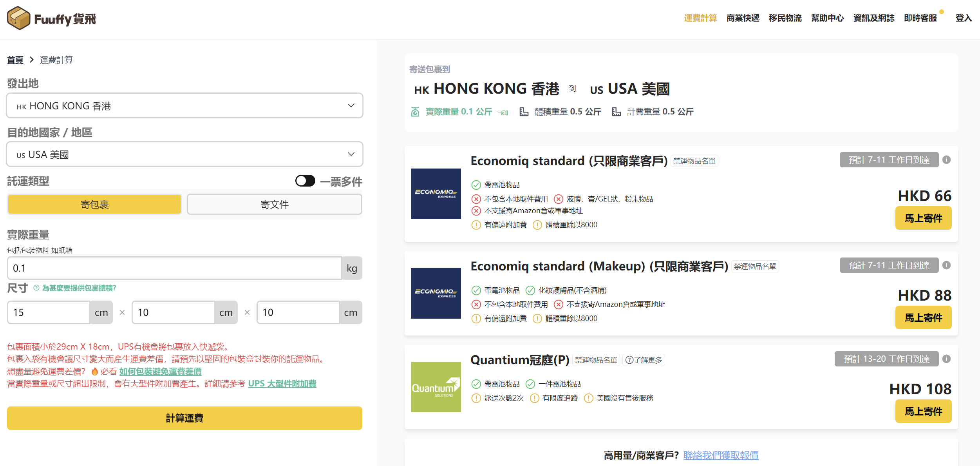Click the scale icon next to 實際重量 0.1 公斤
The width and height of the screenshot is (980, 466).
tap(415, 112)
